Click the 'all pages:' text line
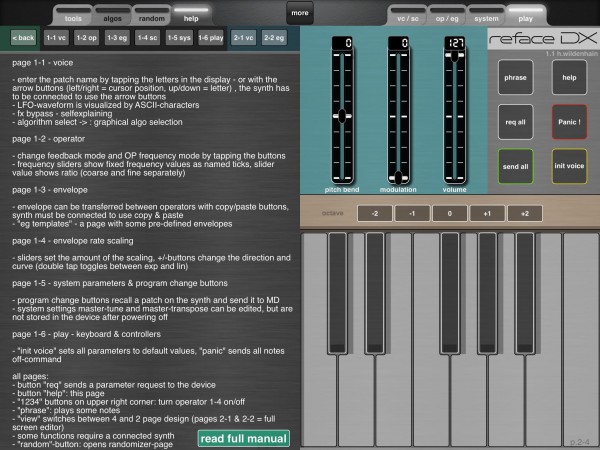 [x=30, y=376]
